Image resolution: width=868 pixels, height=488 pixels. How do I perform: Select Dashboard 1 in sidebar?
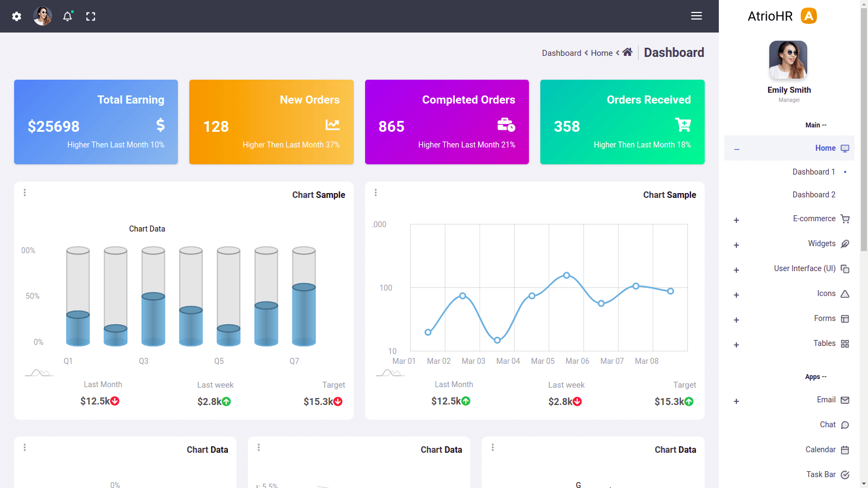(x=814, y=172)
